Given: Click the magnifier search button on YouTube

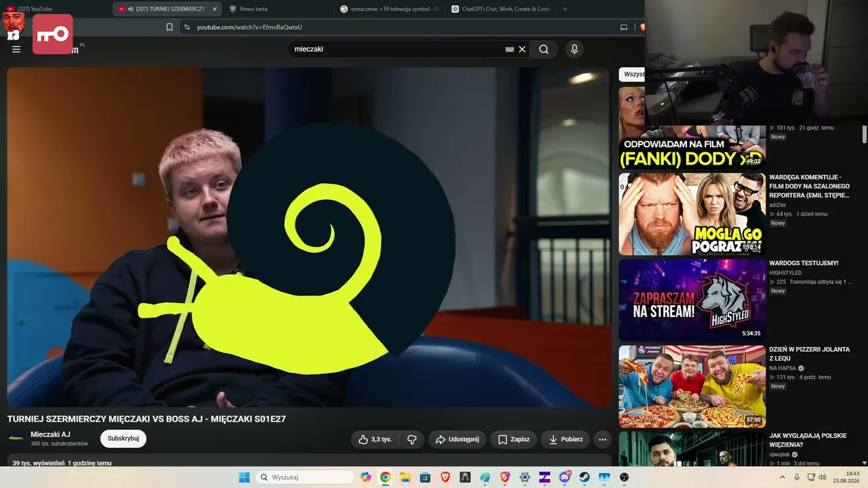Looking at the screenshot, I should click(x=544, y=49).
